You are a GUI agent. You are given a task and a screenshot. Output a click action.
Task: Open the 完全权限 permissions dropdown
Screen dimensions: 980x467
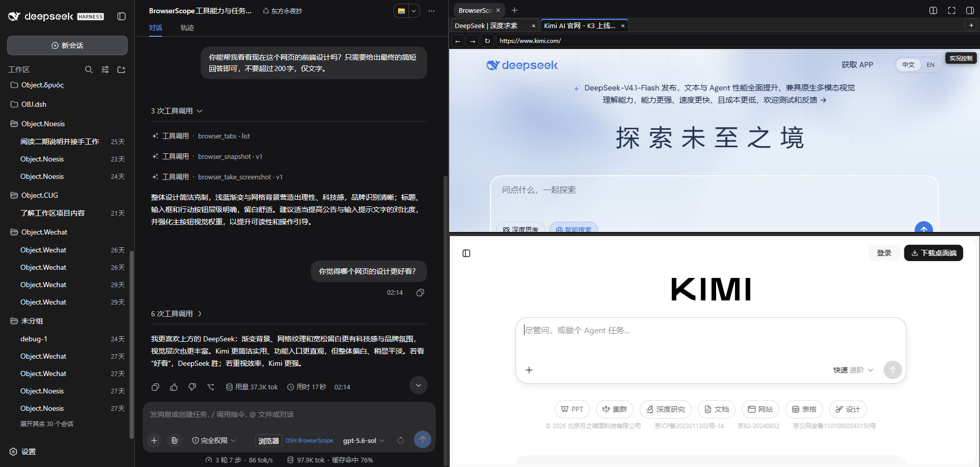coord(214,440)
